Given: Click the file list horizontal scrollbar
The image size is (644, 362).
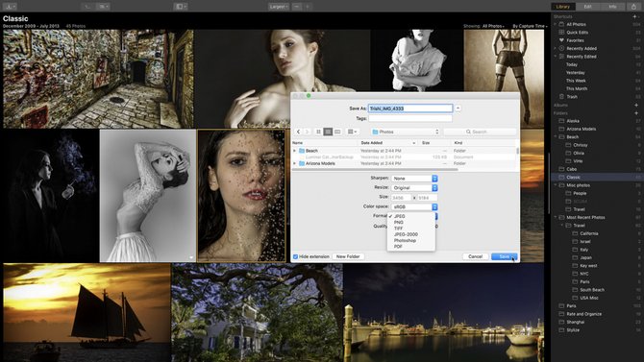Looking at the screenshot, I should coord(375,169).
